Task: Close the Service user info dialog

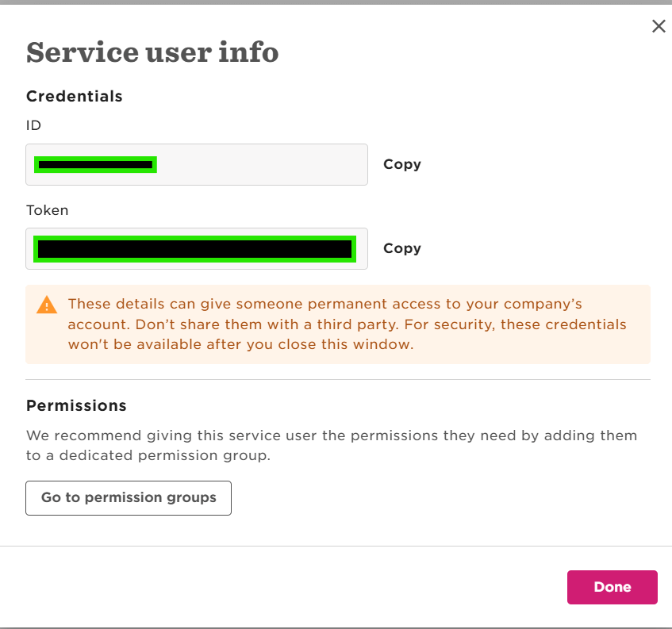Action: coord(659,26)
